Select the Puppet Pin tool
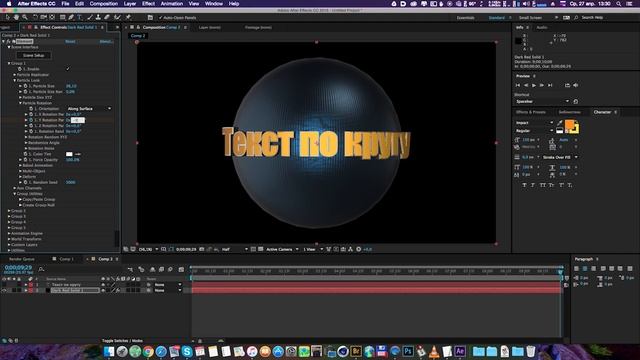 tap(128, 18)
